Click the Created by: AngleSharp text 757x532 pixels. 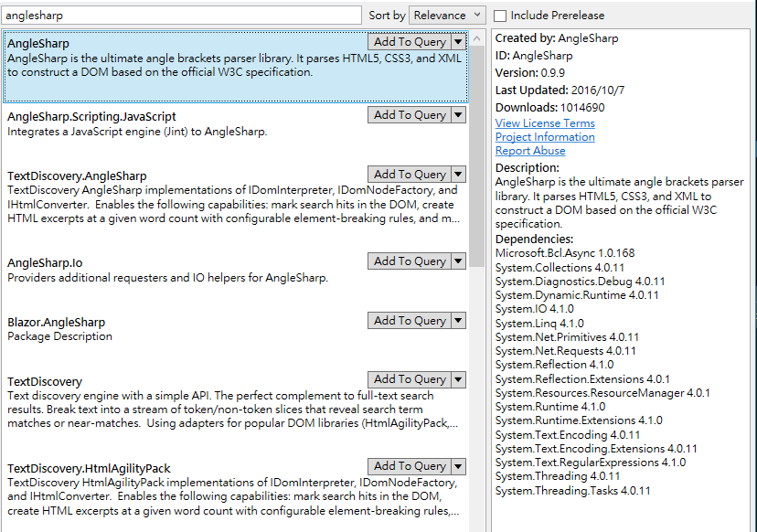pyautogui.click(x=556, y=38)
